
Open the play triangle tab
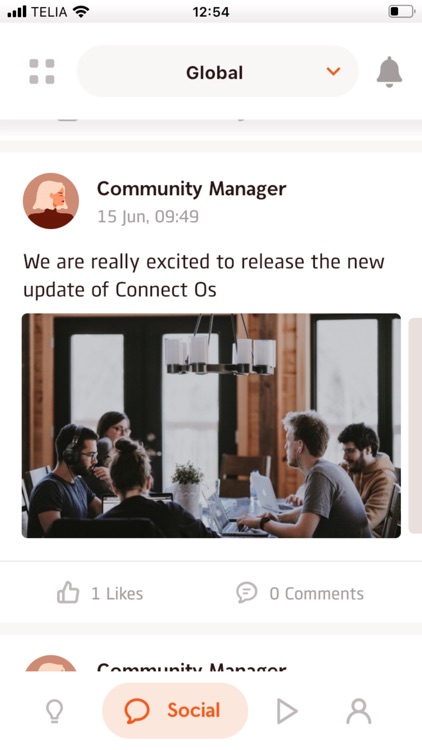click(287, 711)
